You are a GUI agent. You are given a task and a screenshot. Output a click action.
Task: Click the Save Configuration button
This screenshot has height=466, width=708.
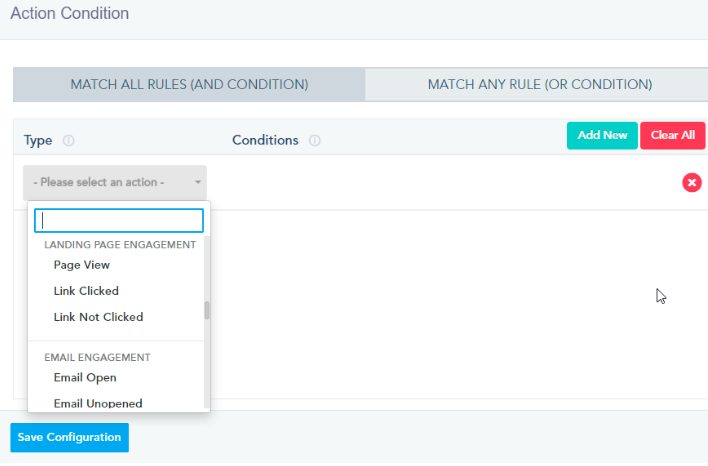(x=69, y=437)
